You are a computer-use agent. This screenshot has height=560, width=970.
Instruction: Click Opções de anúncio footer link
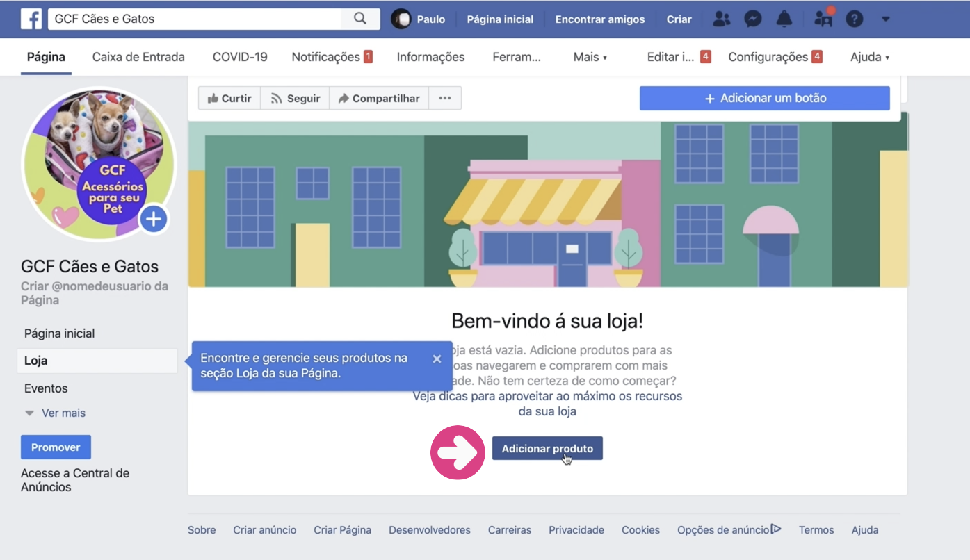(729, 529)
